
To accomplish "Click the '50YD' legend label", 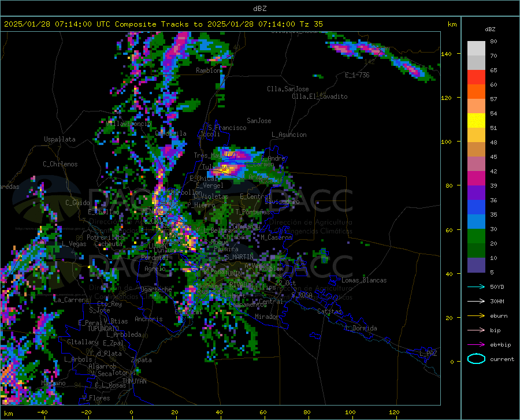I will click(x=497, y=287).
